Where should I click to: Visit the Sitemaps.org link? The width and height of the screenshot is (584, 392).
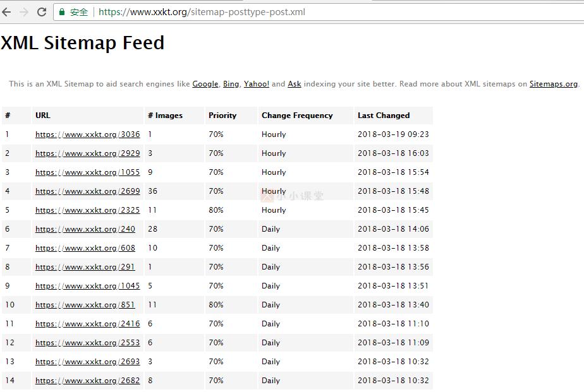click(x=554, y=84)
